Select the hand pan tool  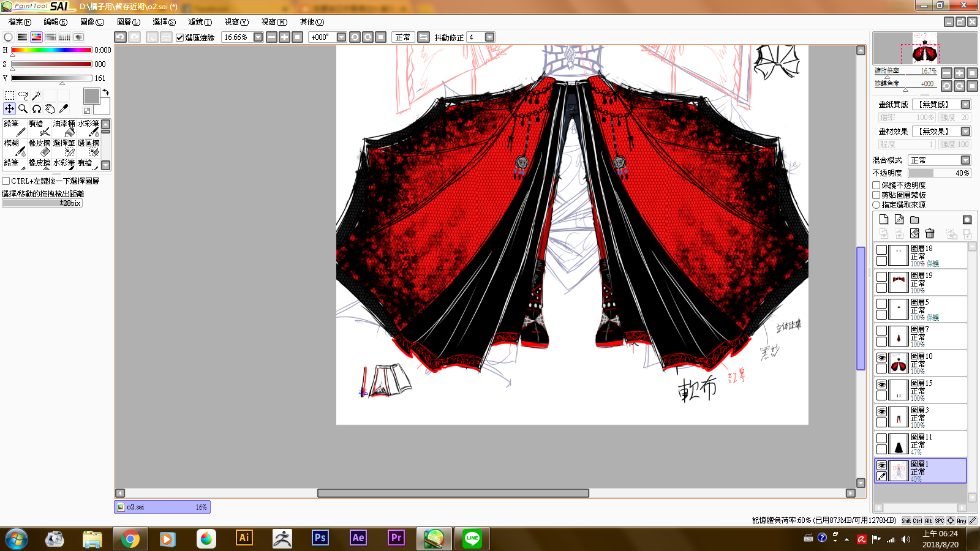click(50, 108)
